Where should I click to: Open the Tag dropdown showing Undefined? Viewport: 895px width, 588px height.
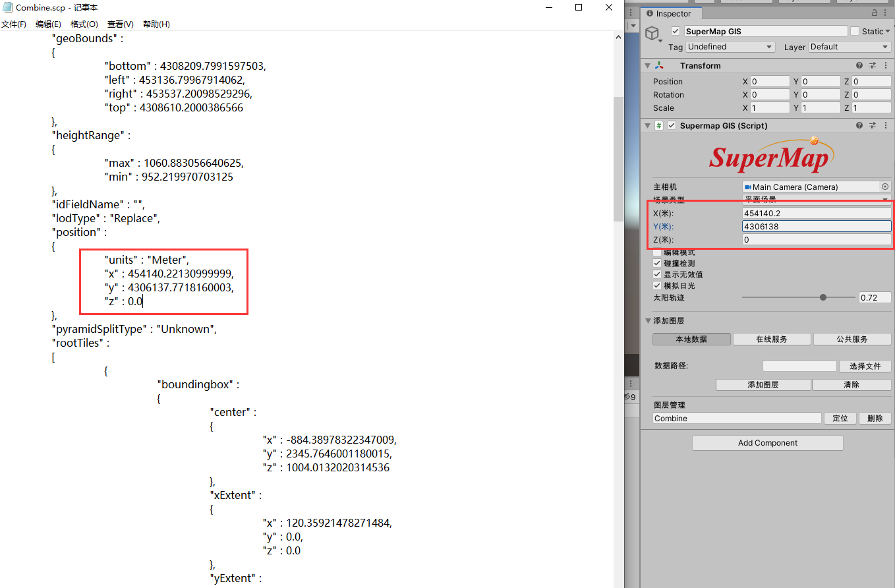coord(730,47)
